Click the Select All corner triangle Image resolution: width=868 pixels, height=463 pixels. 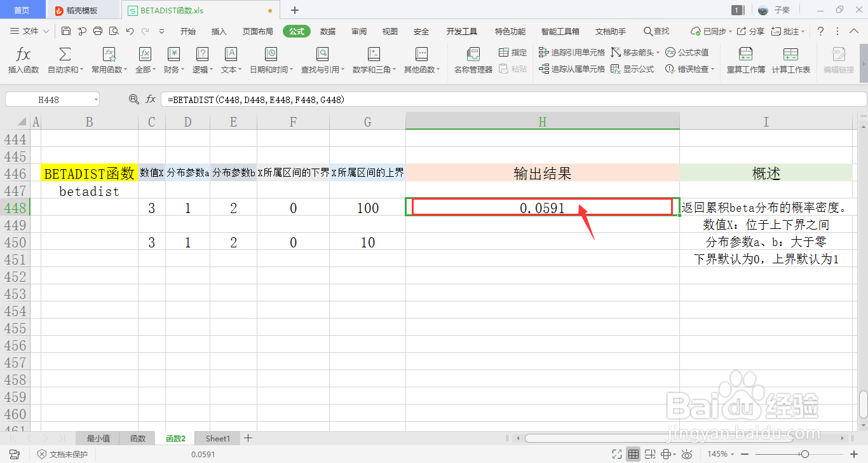tap(22, 121)
